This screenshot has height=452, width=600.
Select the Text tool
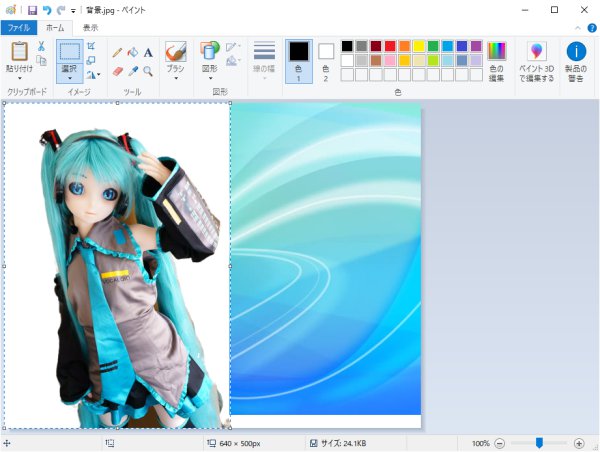click(x=148, y=52)
